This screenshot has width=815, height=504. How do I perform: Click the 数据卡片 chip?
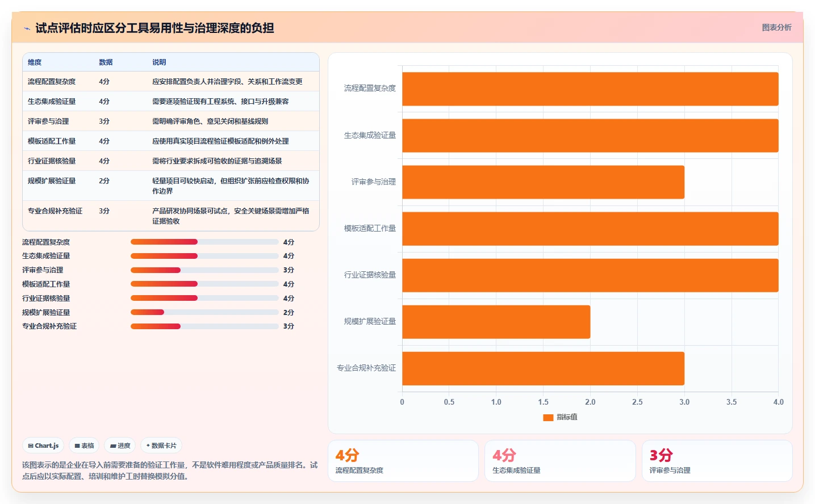(x=161, y=446)
